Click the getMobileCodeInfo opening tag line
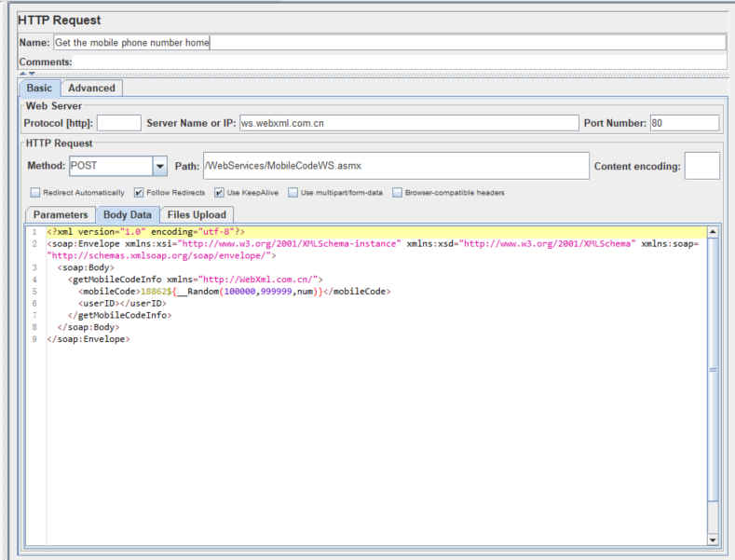735x560 pixels. point(195,280)
